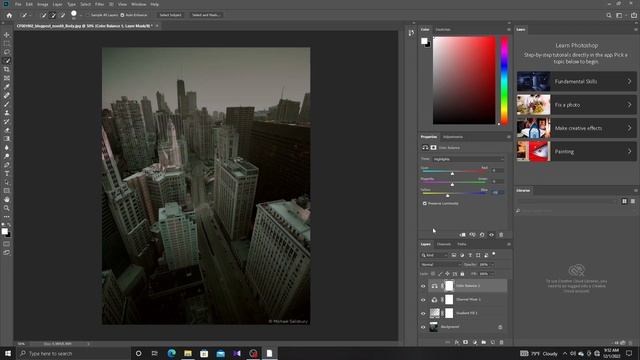640x360 pixels.
Task: Choose the Add to selection brush mode
Action: (x=53, y=15)
